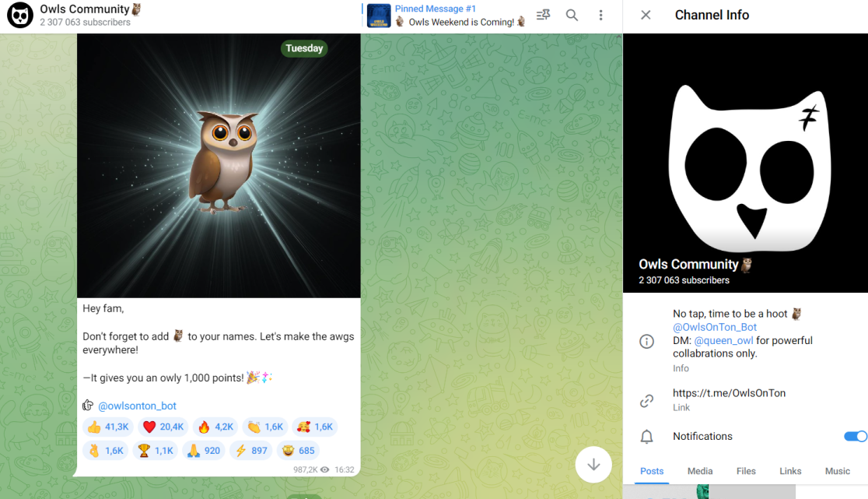Open the @owlsonton_bot link in message
868x499 pixels.
pyautogui.click(x=138, y=406)
